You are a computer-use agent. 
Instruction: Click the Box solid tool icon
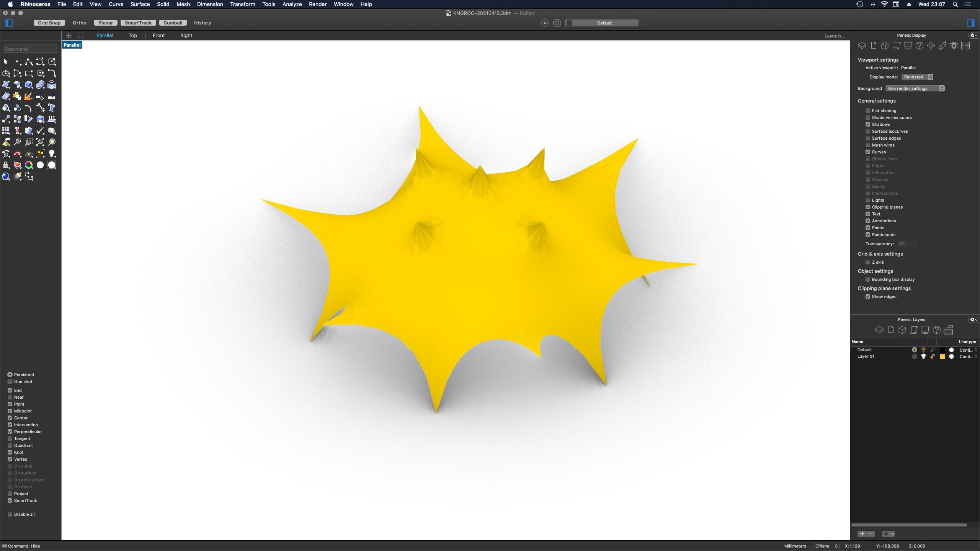tap(28, 85)
